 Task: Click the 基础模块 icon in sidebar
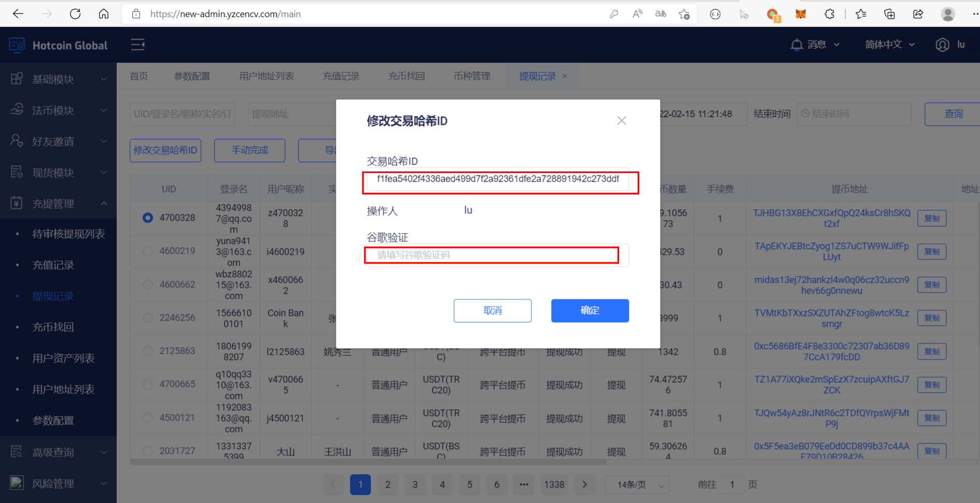coord(16,79)
